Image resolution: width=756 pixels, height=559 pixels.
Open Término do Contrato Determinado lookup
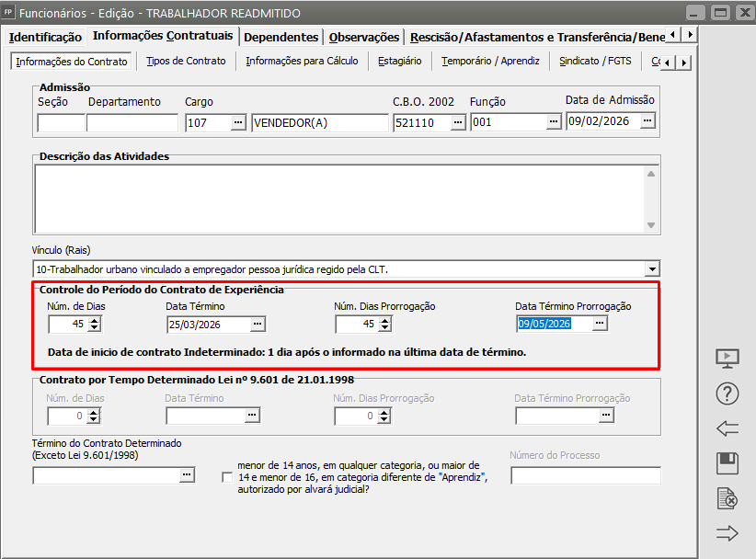pyautogui.click(x=187, y=475)
